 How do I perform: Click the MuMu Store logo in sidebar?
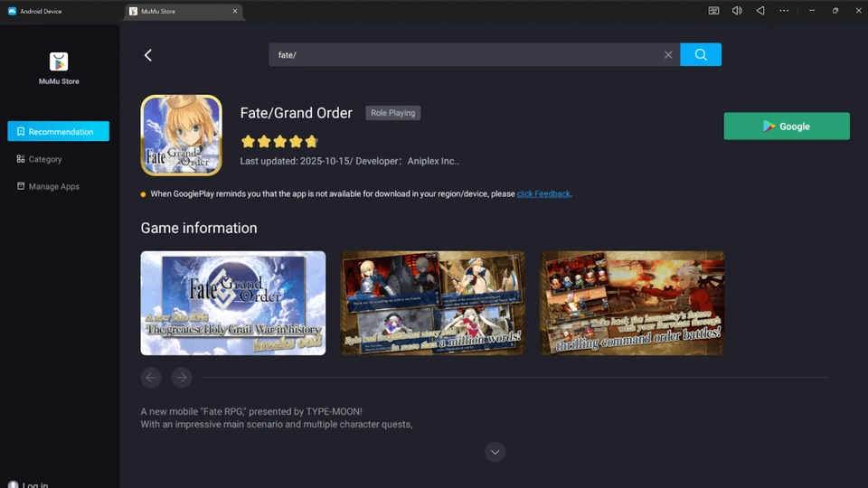pos(59,61)
